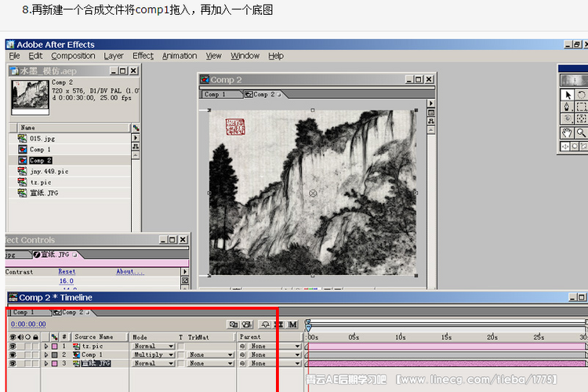
Task: Select the Pan Behind tool
Action: click(x=581, y=119)
